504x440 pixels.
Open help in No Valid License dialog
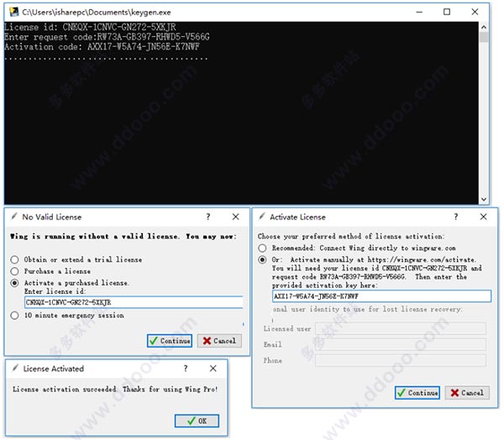pyautogui.click(x=208, y=217)
